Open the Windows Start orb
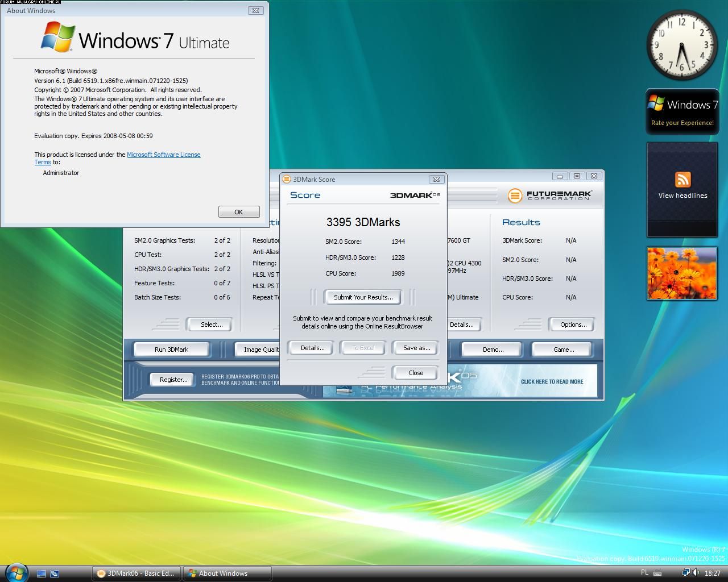This screenshot has width=728, height=582. tap(15, 572)
